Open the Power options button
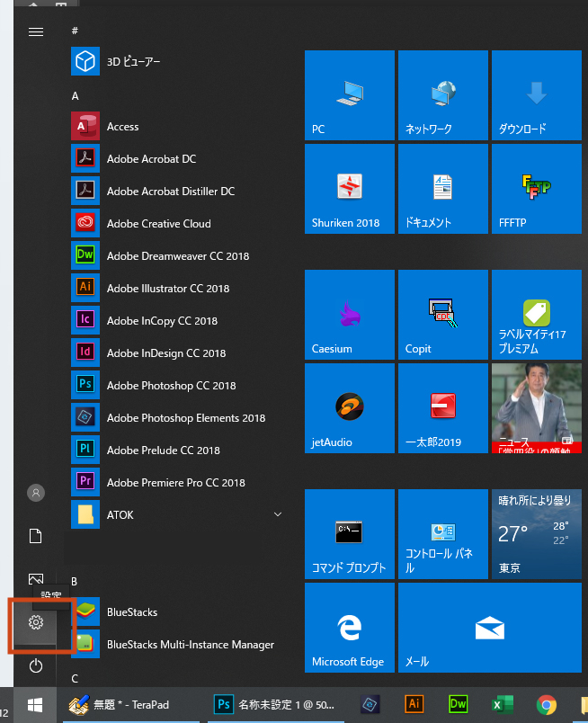 coord(35,665)
